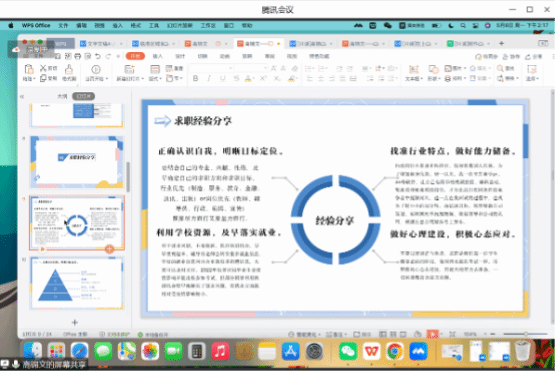Expand the text box (文本框) dropdown
556x372 pixels.
tap(414, 79)
